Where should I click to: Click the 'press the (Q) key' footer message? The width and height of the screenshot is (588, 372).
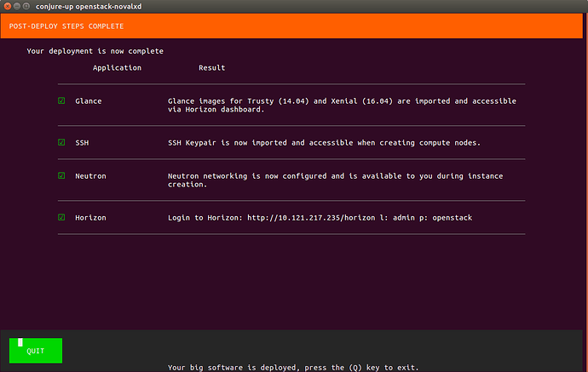293,368
